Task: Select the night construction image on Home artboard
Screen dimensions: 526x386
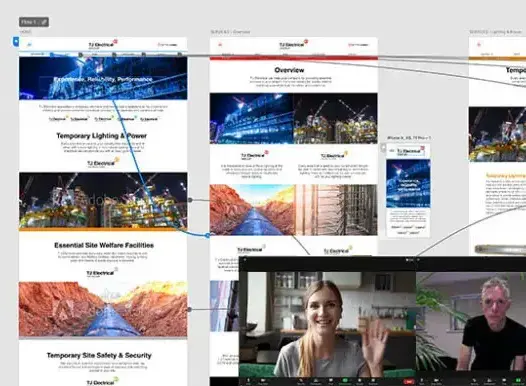Action: coord(103,201)
